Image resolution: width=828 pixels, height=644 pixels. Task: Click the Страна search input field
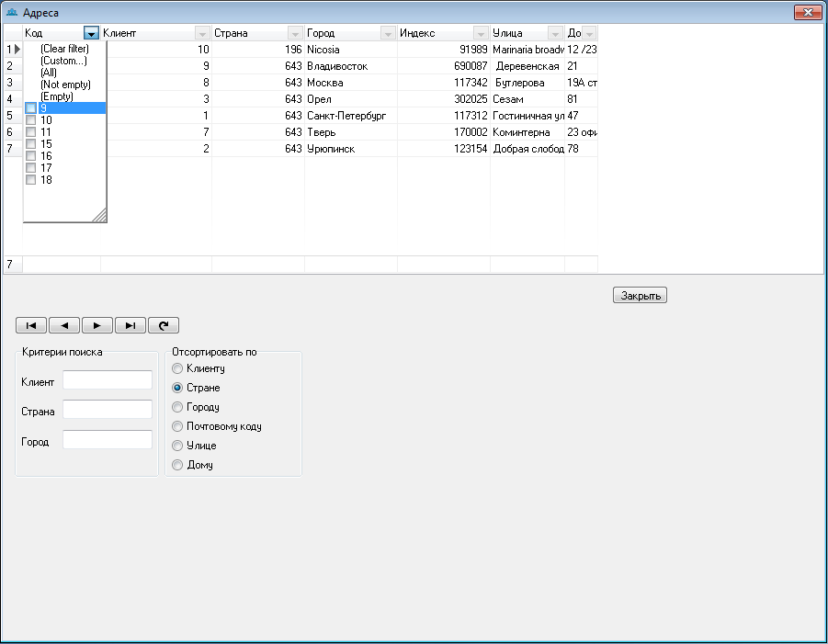(108, 410)
